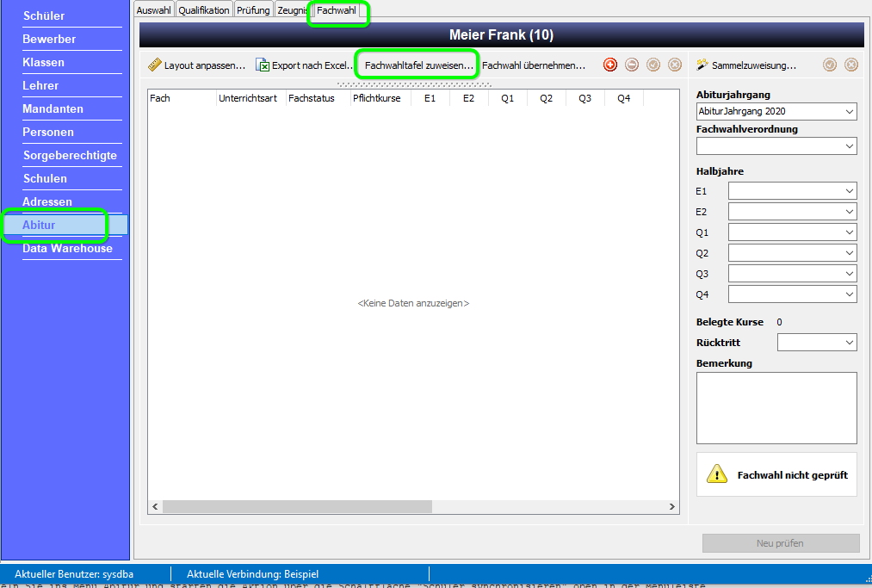Open the Abiturjahrgang dropdown
Screen dimensions: 872x588
click(x=776, y=111)
